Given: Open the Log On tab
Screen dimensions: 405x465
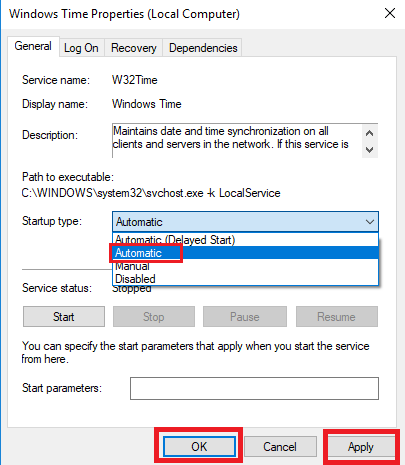Looking at the screenshot, I should pyautogui.click(x=81, y=48).
